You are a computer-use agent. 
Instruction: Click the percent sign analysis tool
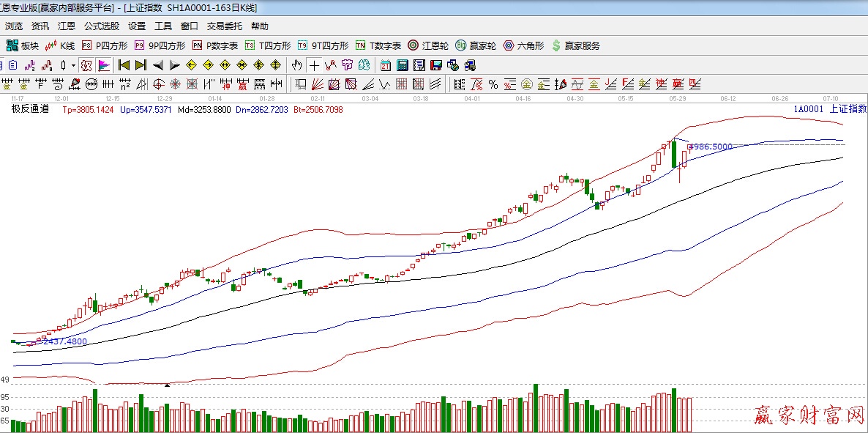pos(493,84)
